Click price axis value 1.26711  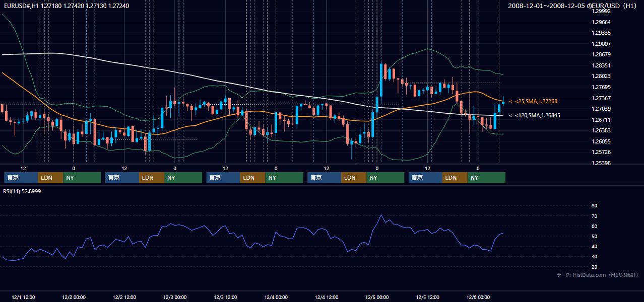601,120
